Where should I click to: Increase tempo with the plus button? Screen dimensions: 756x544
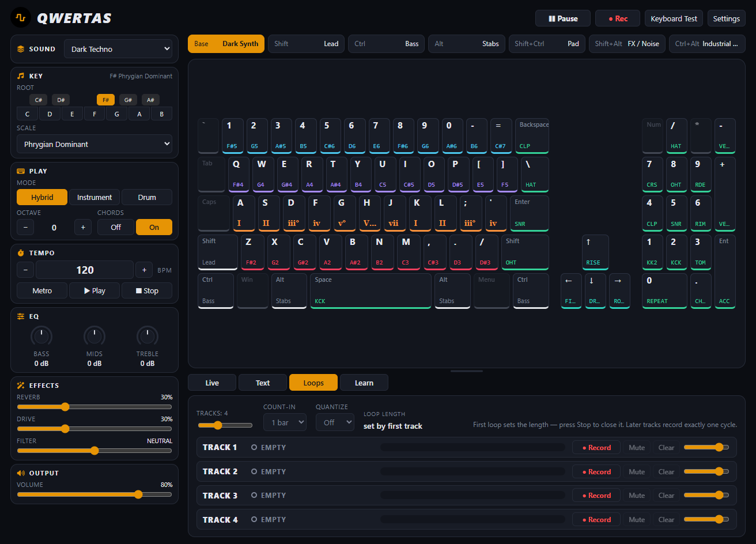(x=144, y=270)
